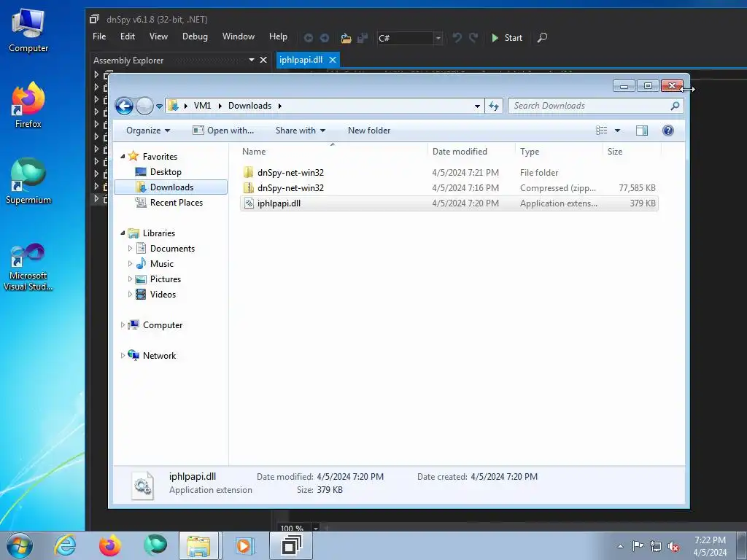Expand the Documents library
Image resolution: width=747 pixels, height=560 pixels.
click(x=130, y=248)
